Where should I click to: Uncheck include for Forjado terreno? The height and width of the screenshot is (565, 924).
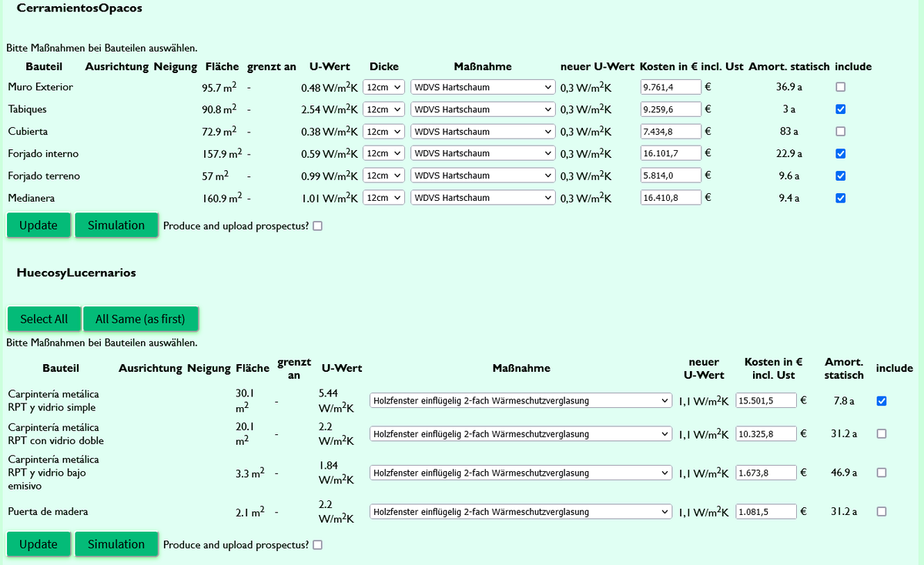point(841,176)
